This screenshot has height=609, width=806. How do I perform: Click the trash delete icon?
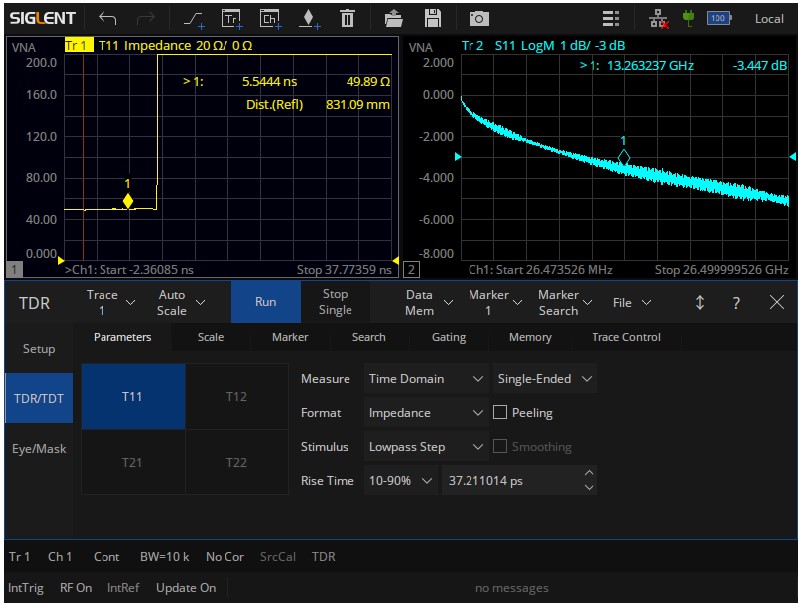pyautogui.click(x=347, y=18)
